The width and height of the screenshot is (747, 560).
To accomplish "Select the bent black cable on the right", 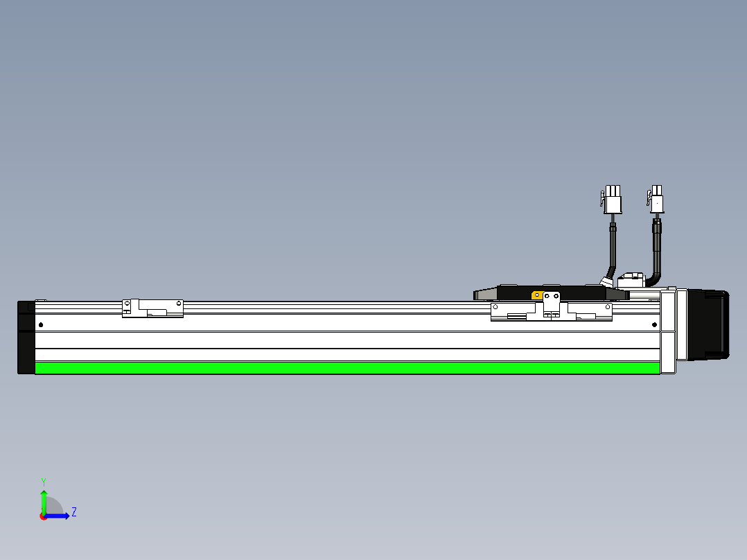I will click(x=656, y=252).
